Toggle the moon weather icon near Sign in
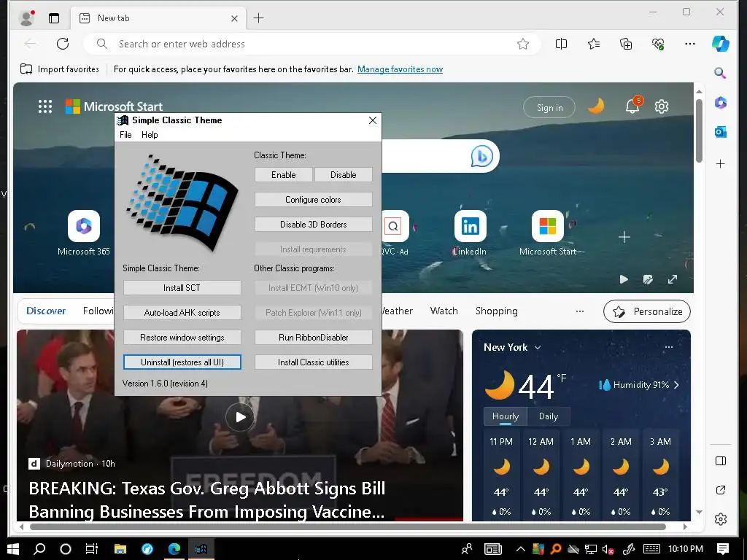The image size is (747, 560). 596,106
